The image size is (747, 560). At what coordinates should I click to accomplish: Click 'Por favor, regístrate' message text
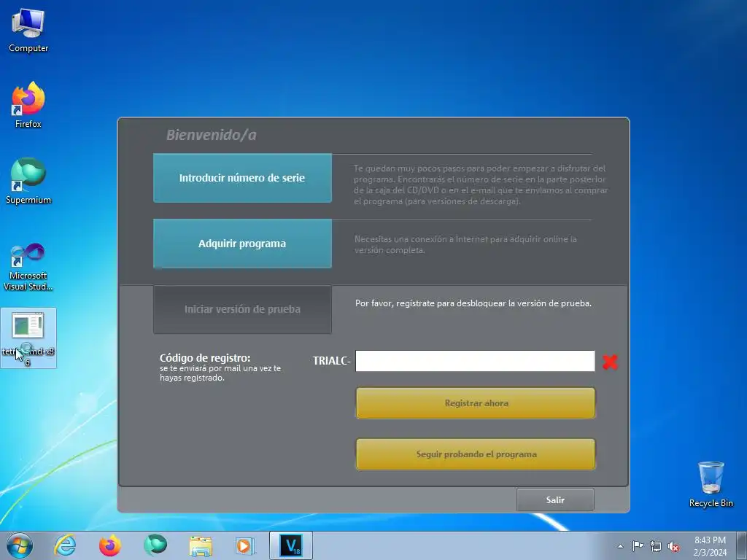(x=473, y=303)
